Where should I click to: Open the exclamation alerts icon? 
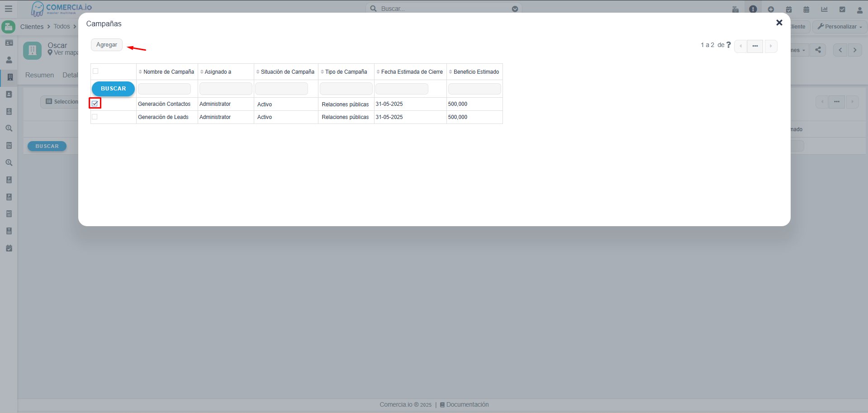click(753, 9)
